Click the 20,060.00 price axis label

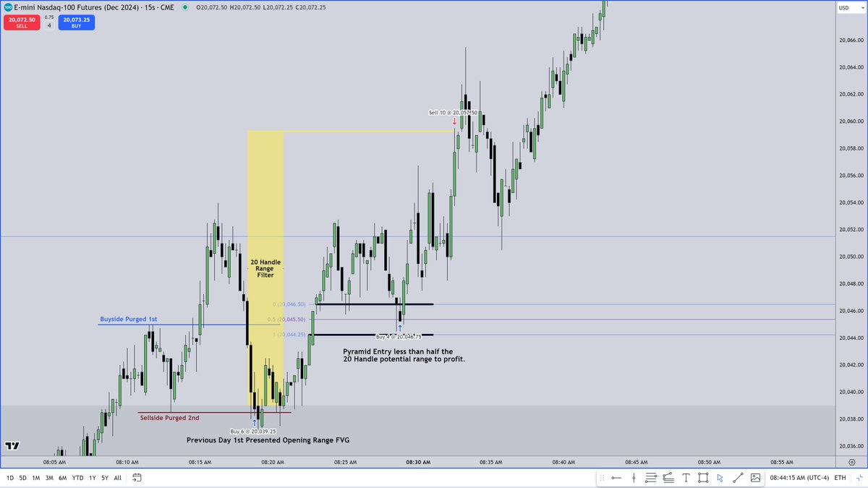[852, 121]
